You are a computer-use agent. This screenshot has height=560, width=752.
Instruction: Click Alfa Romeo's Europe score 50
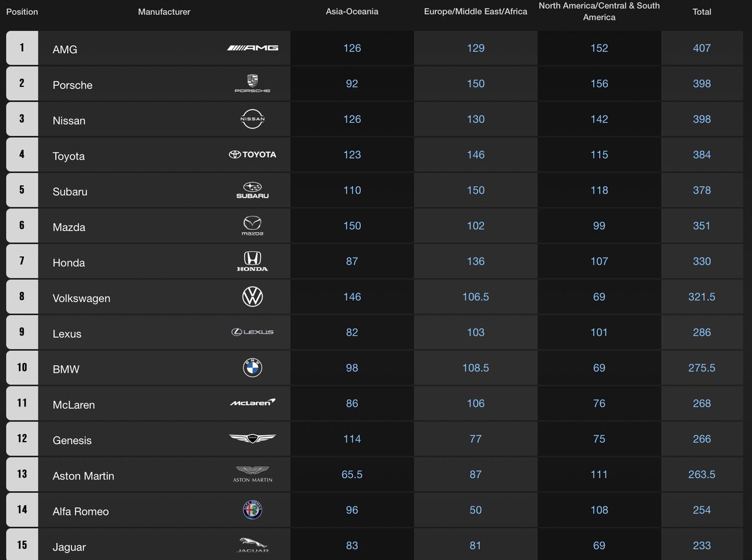tap(476, 510)
